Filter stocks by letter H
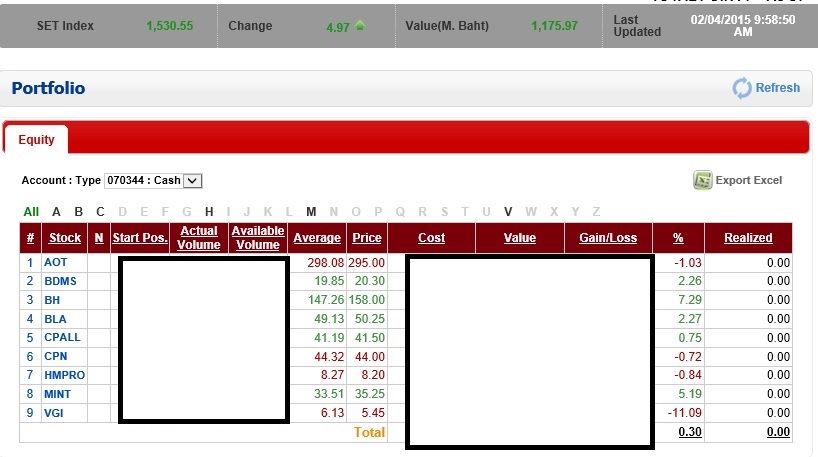818x457 pixels. click(209, 212)
